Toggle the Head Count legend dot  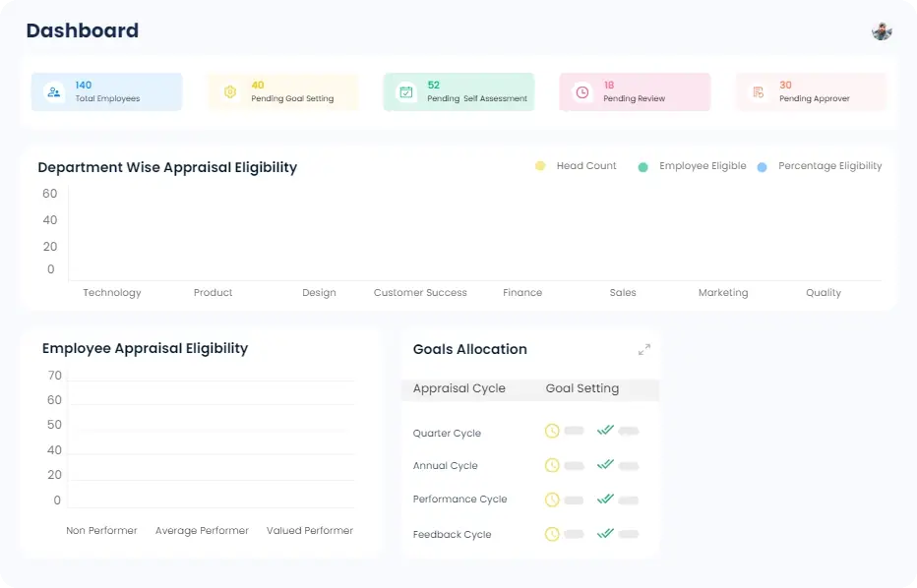pyautogui.click(x=540, y=166)
